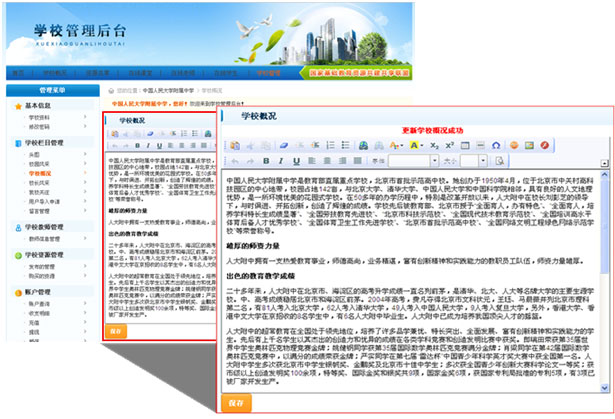The image size is (615, 419).
Task: Click the decrease indent icon in the enlarged editor
Action: coord(300,145)
